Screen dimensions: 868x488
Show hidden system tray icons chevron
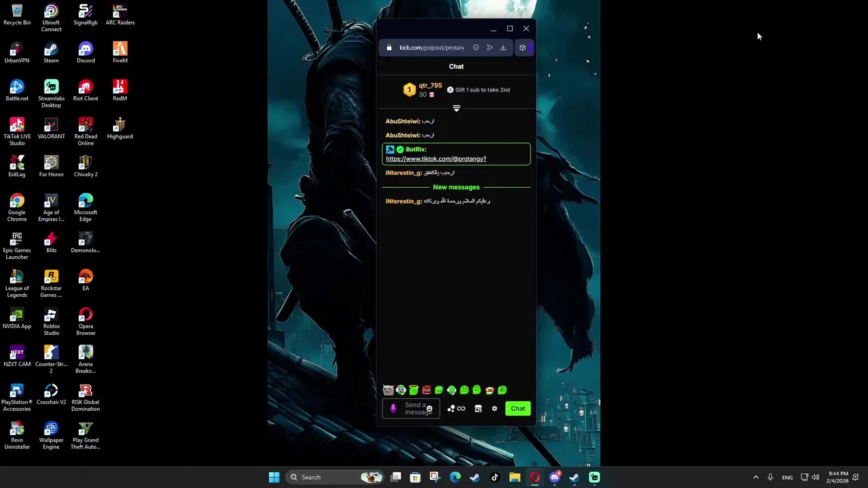[755, 477]
